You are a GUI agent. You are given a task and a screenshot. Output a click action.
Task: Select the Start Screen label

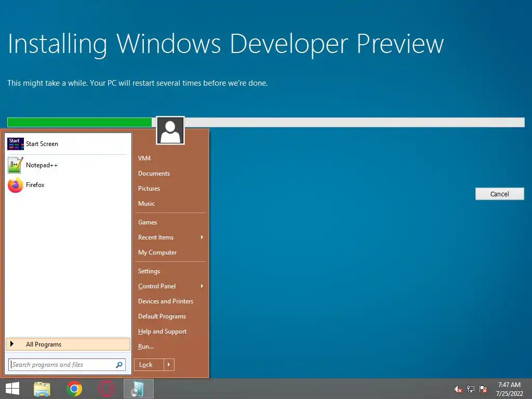point(42,144)
